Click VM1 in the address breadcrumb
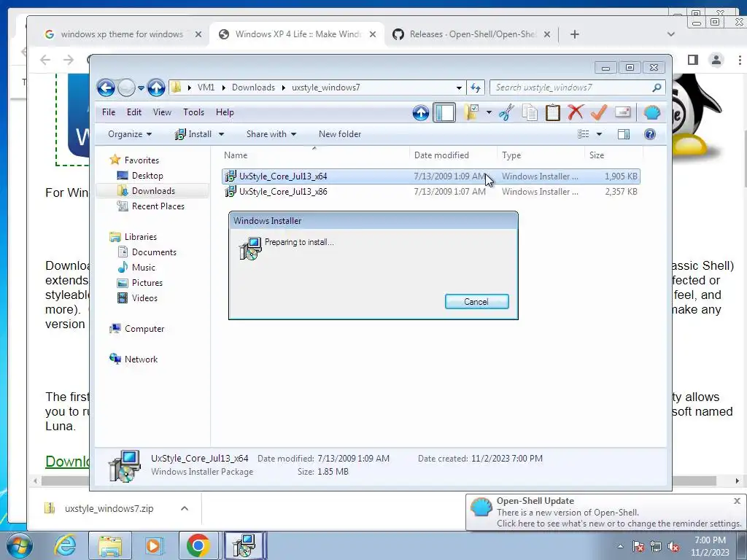 tap(206, 87)
